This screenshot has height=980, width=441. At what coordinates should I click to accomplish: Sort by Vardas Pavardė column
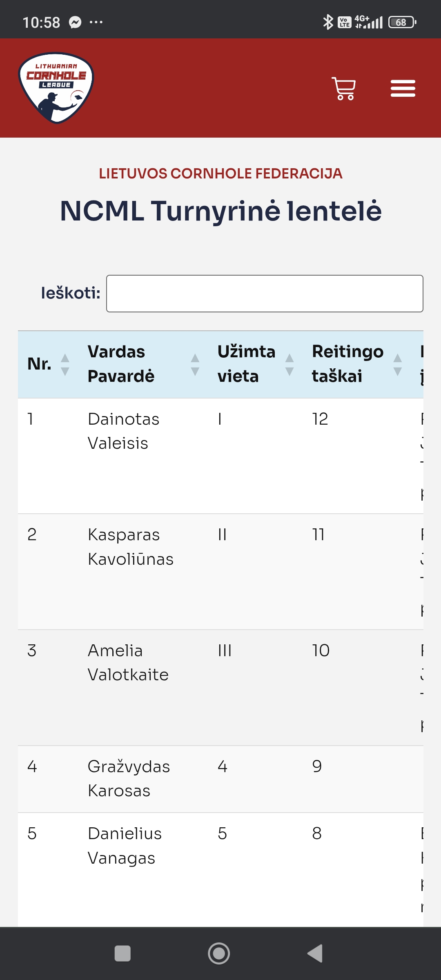143,364
